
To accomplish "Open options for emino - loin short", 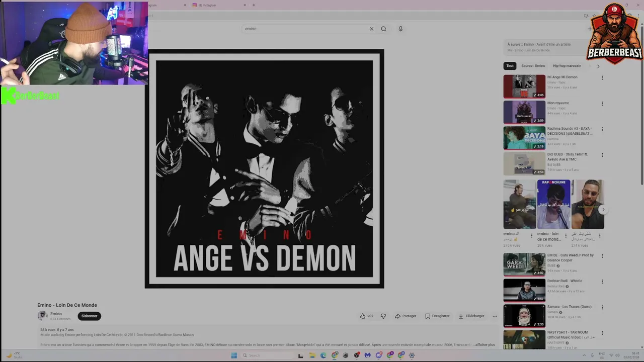I will click(566, 235).
